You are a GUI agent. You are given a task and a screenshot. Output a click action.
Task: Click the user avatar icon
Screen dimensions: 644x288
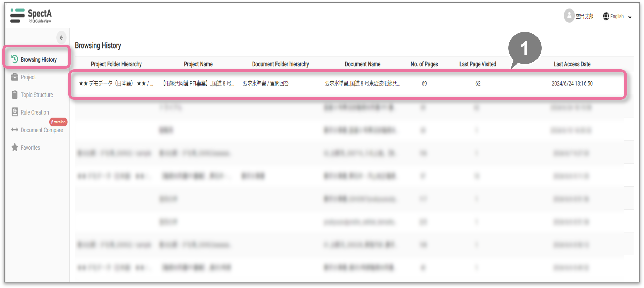coord(569,16)
